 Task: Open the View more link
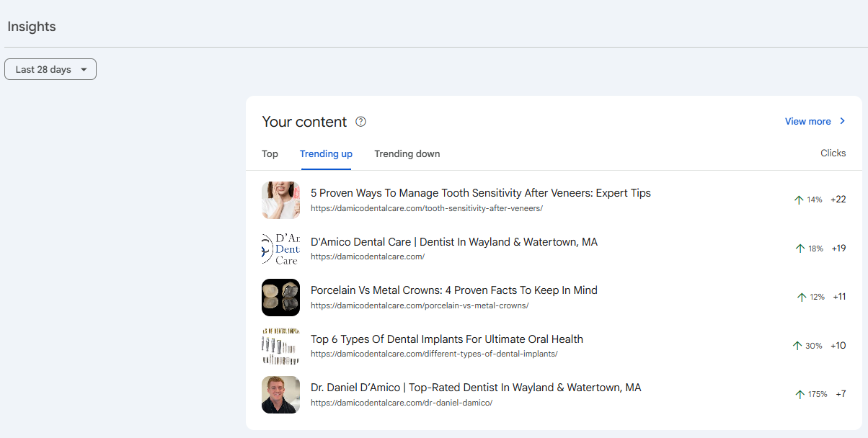pyautogui.click(x=808, y=121)
